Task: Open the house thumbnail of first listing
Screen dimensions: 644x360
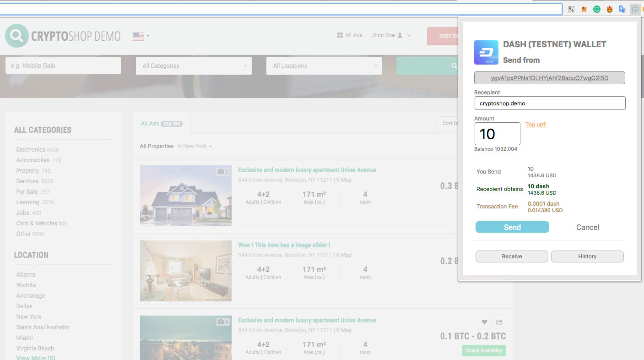Action: click(186, 196)
